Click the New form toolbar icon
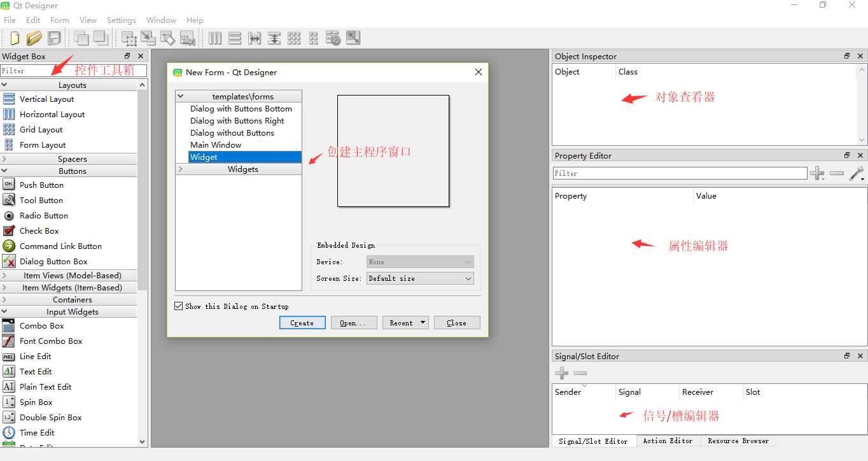The width and height of the screenshot is (868, 461). [x=14, y=38]
